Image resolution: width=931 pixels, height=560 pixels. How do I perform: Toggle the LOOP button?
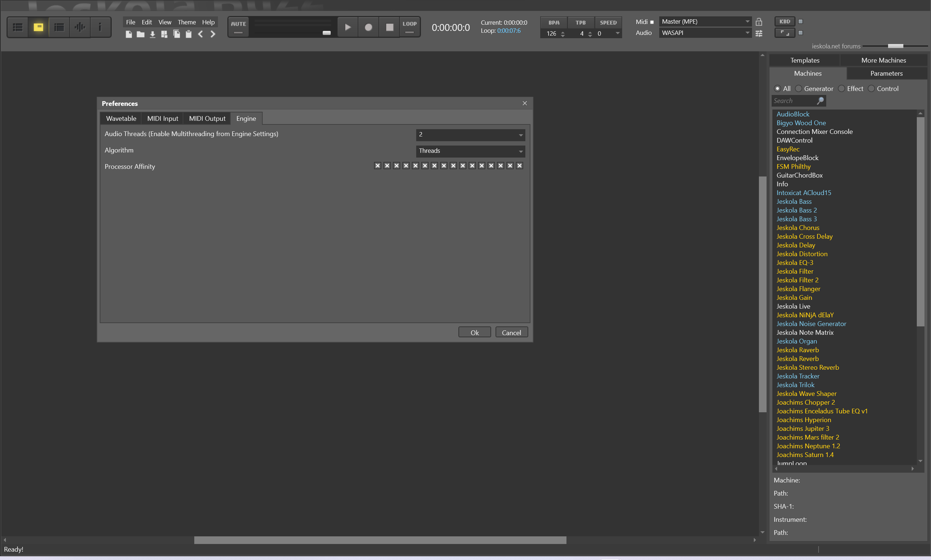[410, 27]
